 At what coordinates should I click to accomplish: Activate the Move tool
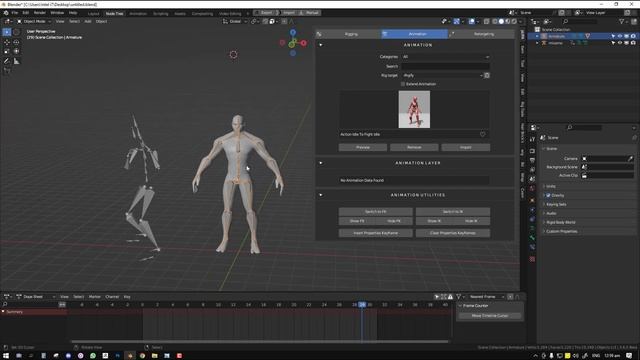7,42
